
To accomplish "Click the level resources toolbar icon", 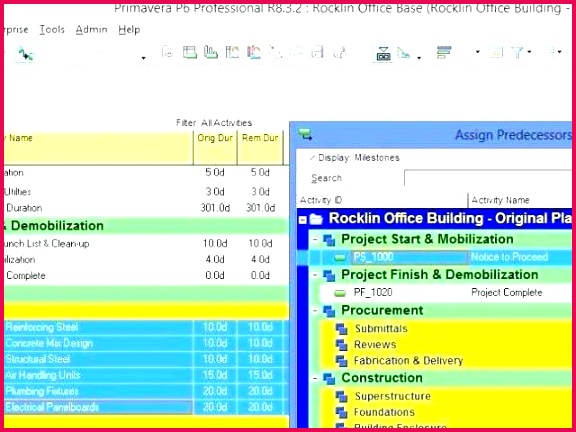I will [404, 53].
